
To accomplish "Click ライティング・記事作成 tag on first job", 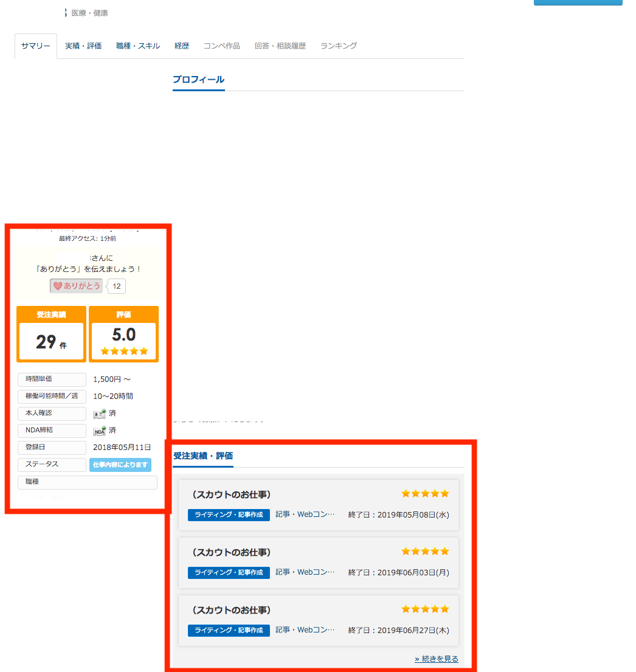I will pyautogui.click(x=229, y=514).
